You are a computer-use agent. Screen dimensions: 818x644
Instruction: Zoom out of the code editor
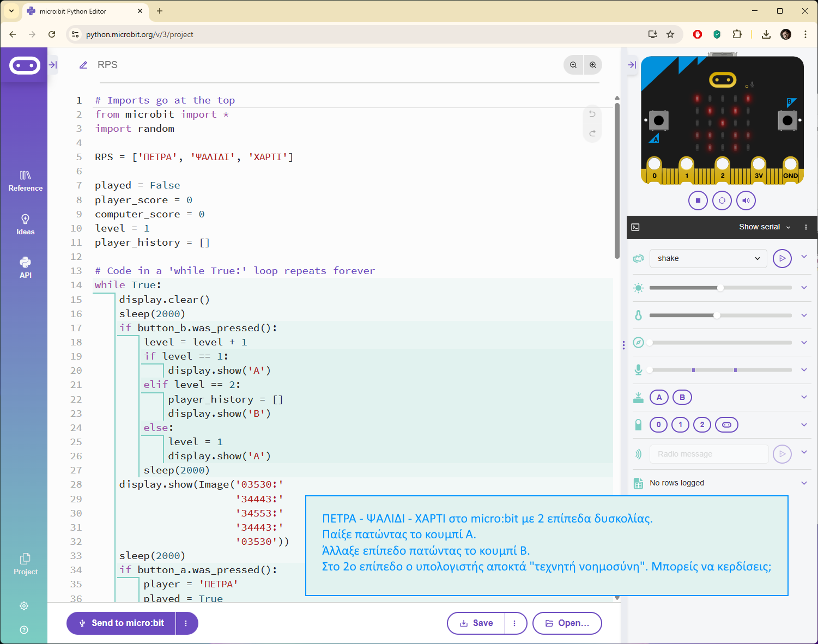(573, 65)
